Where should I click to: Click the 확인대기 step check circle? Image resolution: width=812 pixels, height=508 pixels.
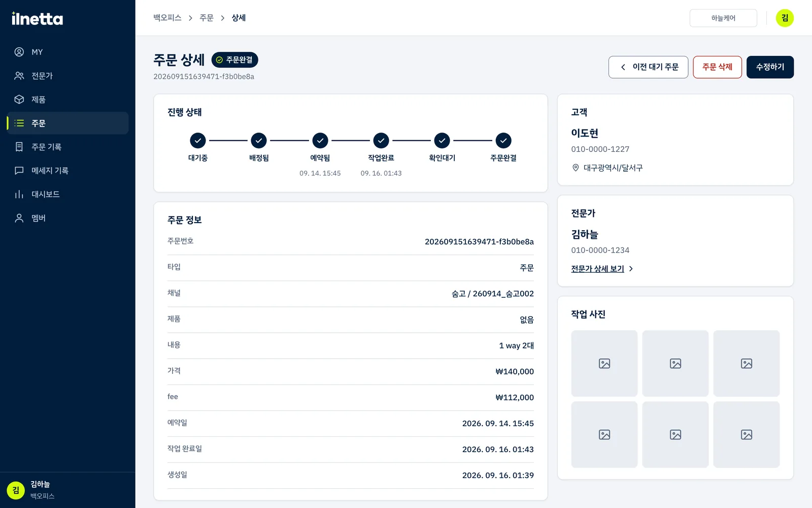[x=442, y=140]
